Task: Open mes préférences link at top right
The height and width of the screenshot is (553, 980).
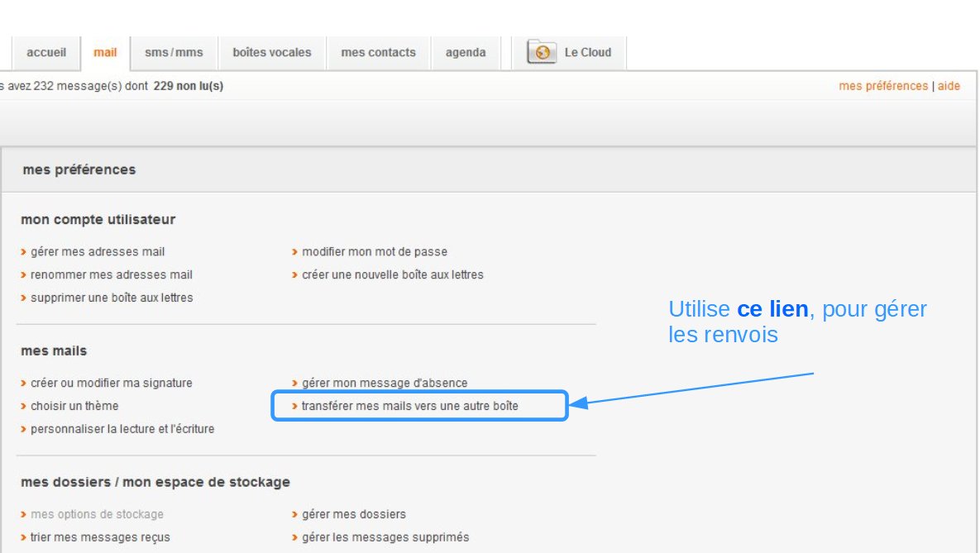Action: click(x=883, y=86)
